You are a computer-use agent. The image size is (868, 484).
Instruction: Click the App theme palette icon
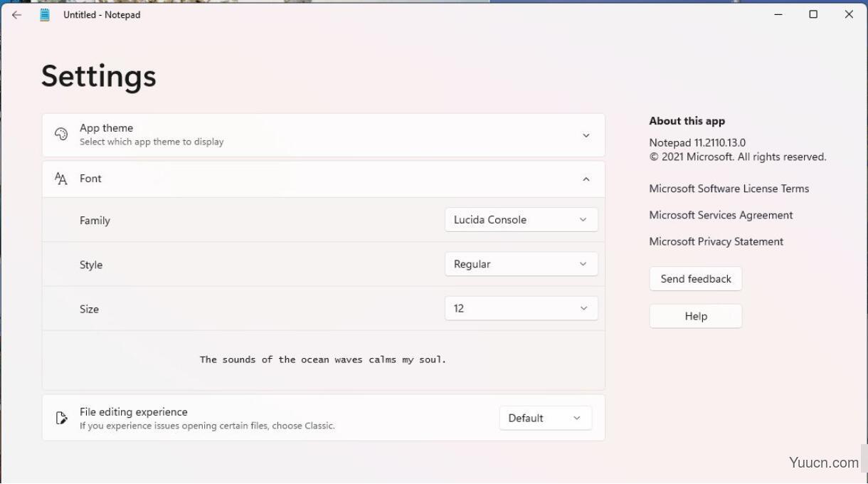pos(61,134)
